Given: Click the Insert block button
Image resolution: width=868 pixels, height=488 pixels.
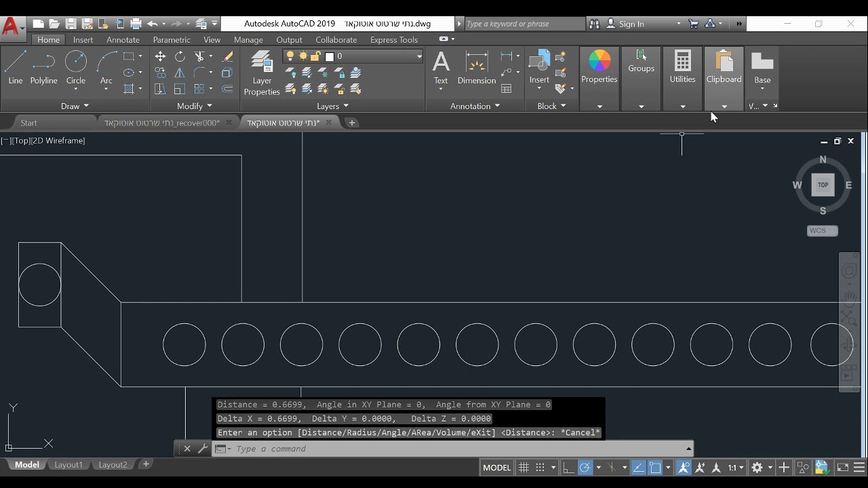Looking at the screenshot, I should (x=539, y=68).
